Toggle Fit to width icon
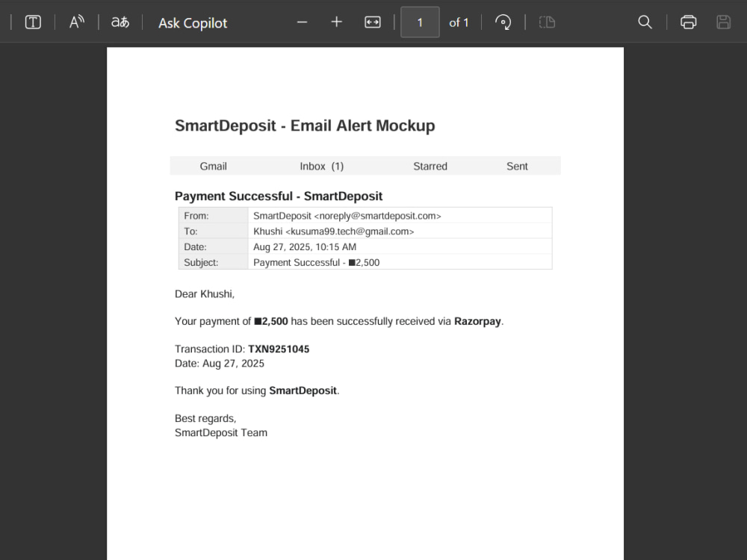This screenshot has height=560, width=747. click(x=373, y=22)
